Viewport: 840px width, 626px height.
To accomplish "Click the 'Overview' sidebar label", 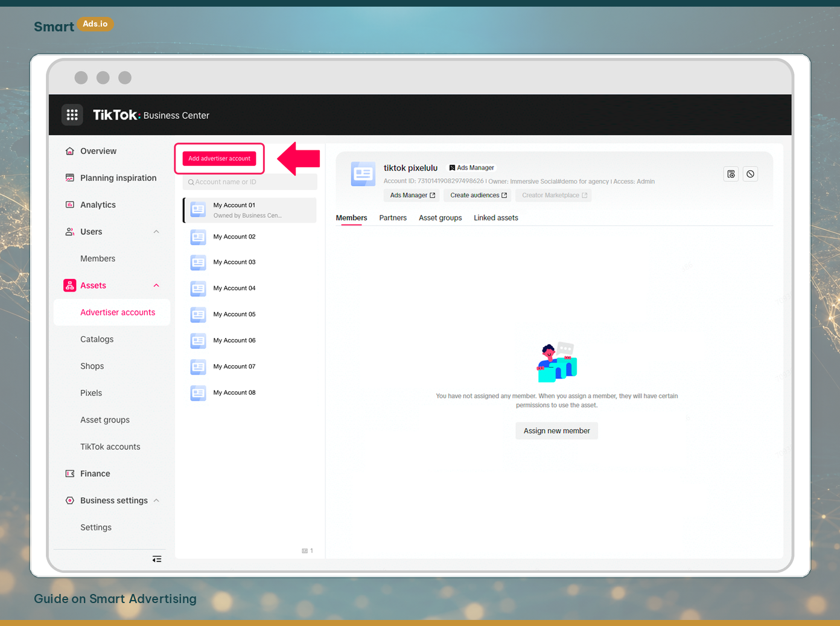I will click(x=98, y=151).
